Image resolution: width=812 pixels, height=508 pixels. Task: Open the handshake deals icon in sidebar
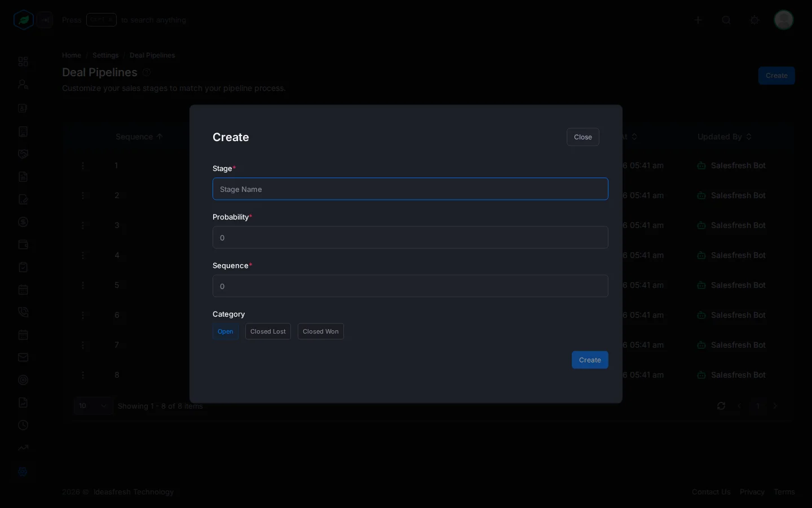23,154
